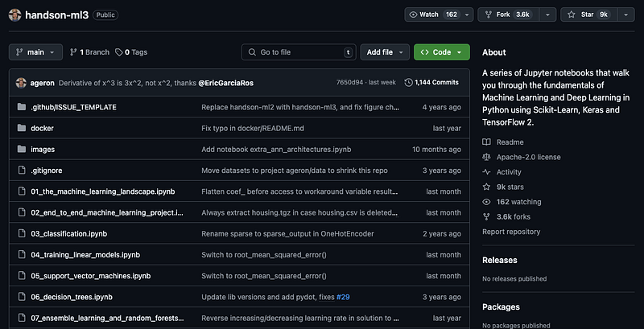Star the repository with the Star button
This screenshot has width=644, height=329.
point(589,14)
